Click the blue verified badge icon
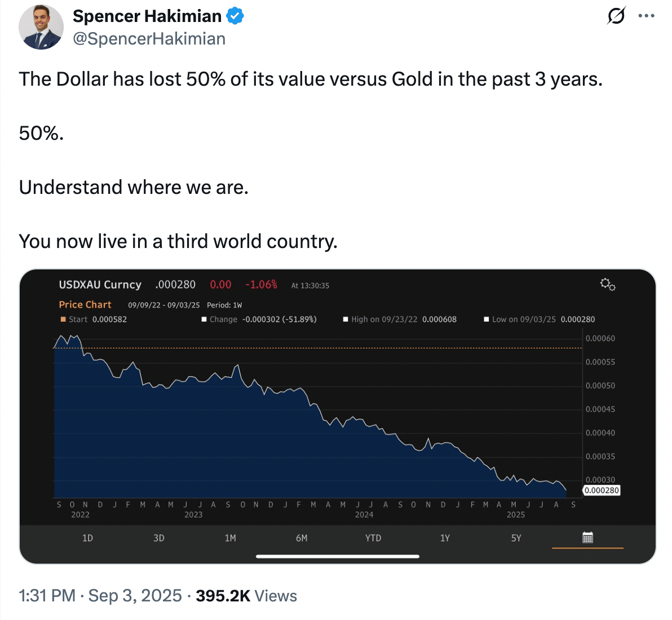The width and height of the screenshot is (672, 620). tap(235, 16)
